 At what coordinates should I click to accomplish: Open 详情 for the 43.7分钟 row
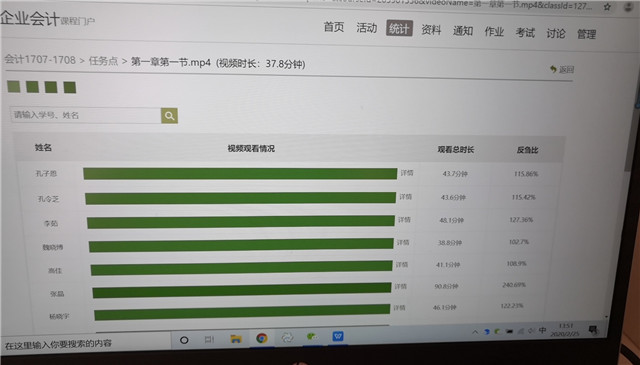pyautogui.click(x=407, y=173)
